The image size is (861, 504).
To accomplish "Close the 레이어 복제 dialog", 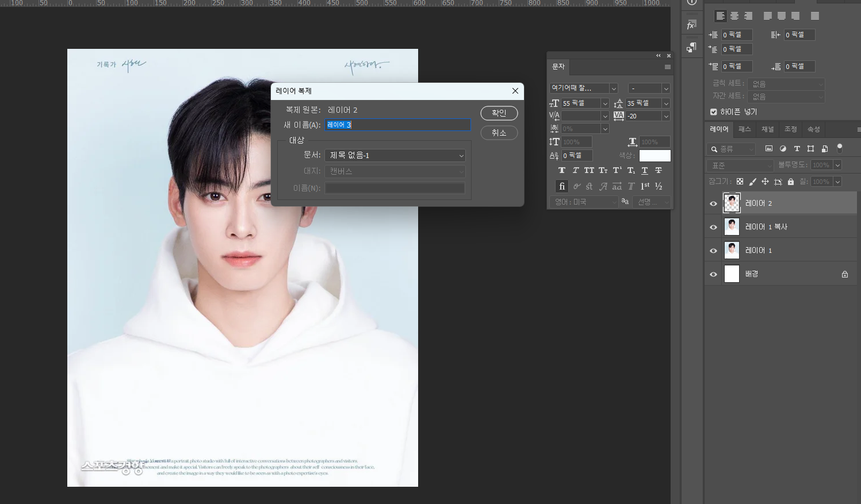I will pyautogui.click(x=515, y=91).
